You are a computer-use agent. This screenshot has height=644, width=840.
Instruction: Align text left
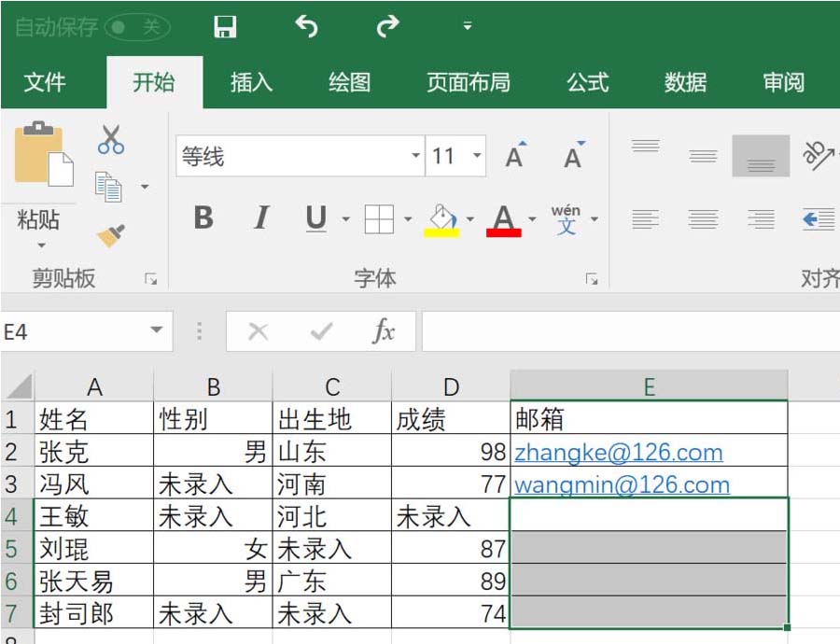pos(645,219)
